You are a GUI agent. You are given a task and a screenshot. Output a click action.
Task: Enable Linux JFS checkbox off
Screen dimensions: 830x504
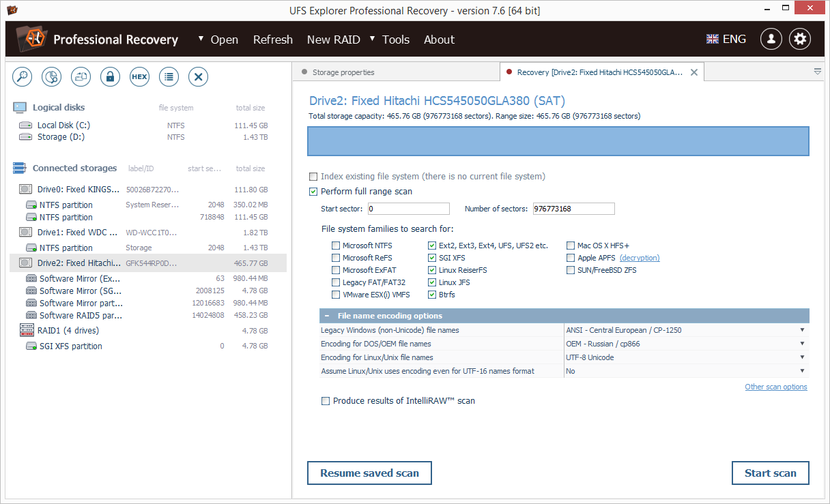point(432,282)
